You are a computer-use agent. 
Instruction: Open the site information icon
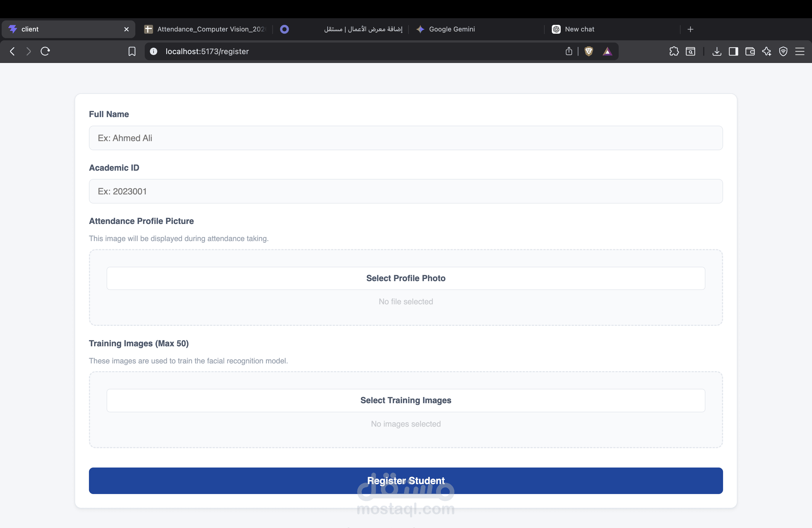[154, 51]
